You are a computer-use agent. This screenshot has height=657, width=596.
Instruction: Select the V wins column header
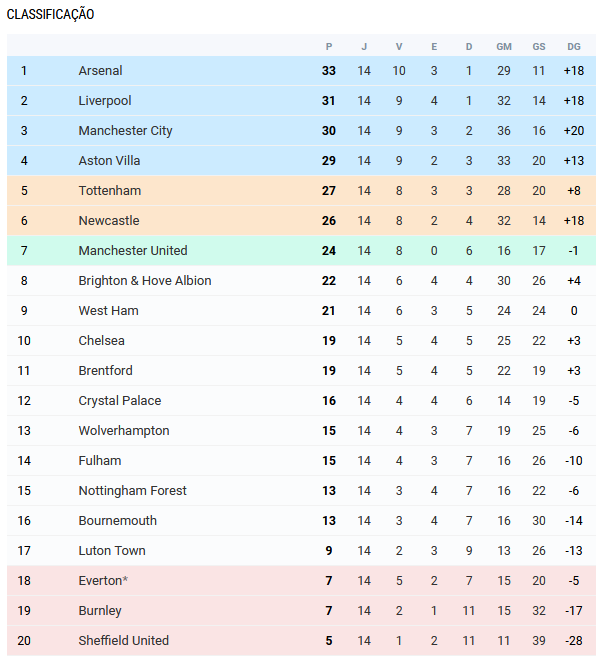[399, 47]
